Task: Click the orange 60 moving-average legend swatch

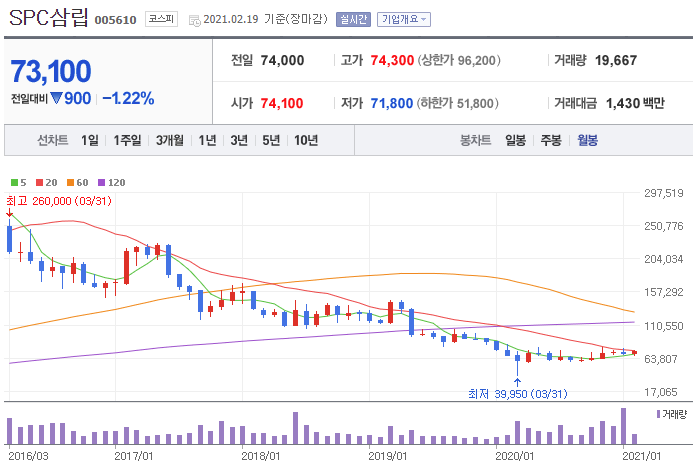Action: pyautogui.click(x=70, y=183)
